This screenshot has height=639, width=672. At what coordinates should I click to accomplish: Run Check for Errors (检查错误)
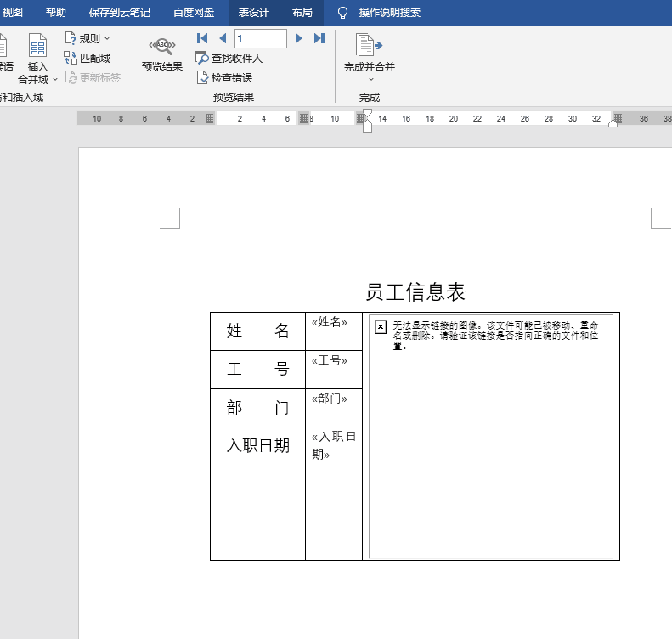click(x=225, y=78)
